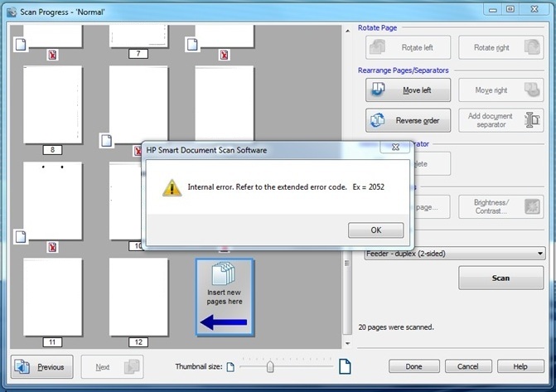
Task: Click the '20 pages were scanned.' status text
Action: (396, 327)
